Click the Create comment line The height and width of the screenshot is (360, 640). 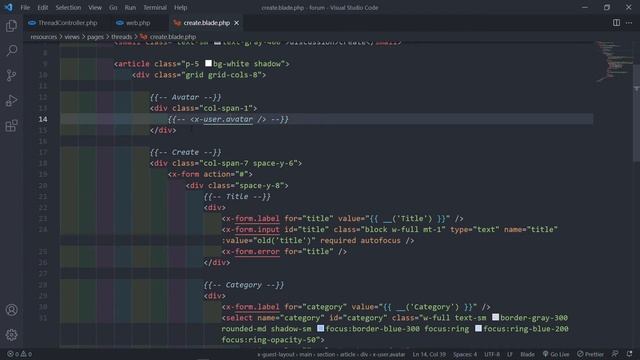point(185,152)
